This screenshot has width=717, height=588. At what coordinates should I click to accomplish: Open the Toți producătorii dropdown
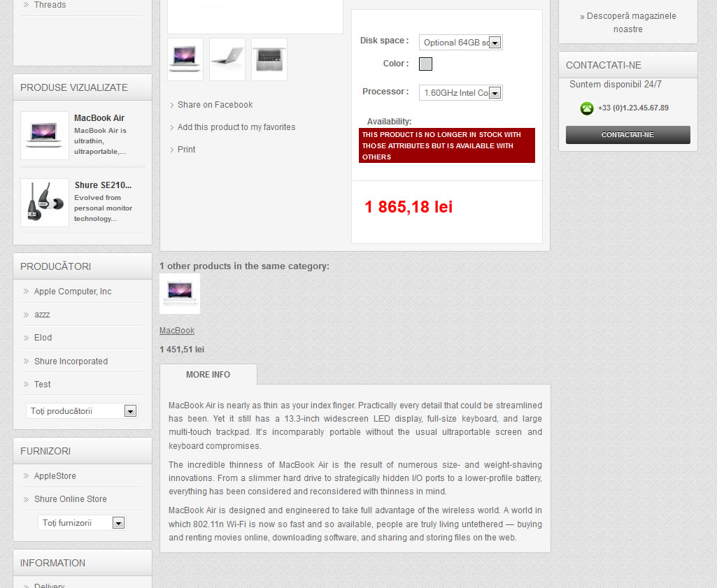[x=82, y=410]
